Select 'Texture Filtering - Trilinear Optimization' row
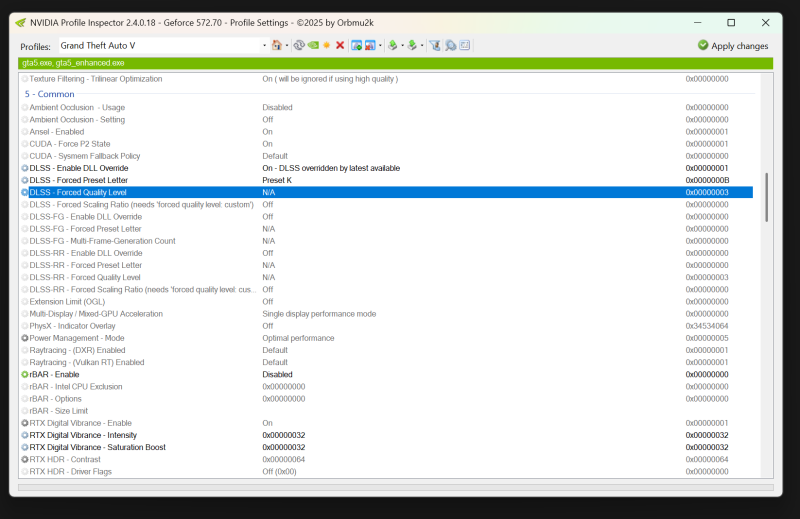Viewport: 800px width, 519px height. coord(387,79)
